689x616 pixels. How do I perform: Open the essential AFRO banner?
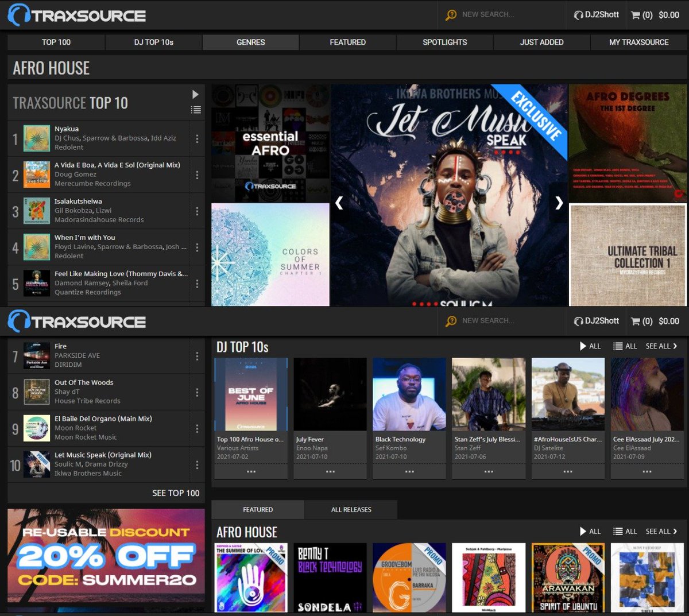pos(270,143)
